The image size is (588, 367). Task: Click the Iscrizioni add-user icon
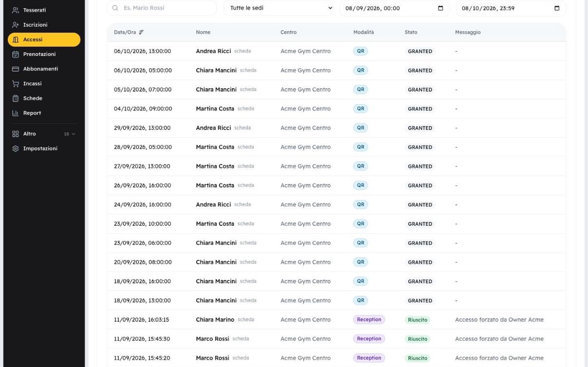pyautogui.click(x=16, y=25)
